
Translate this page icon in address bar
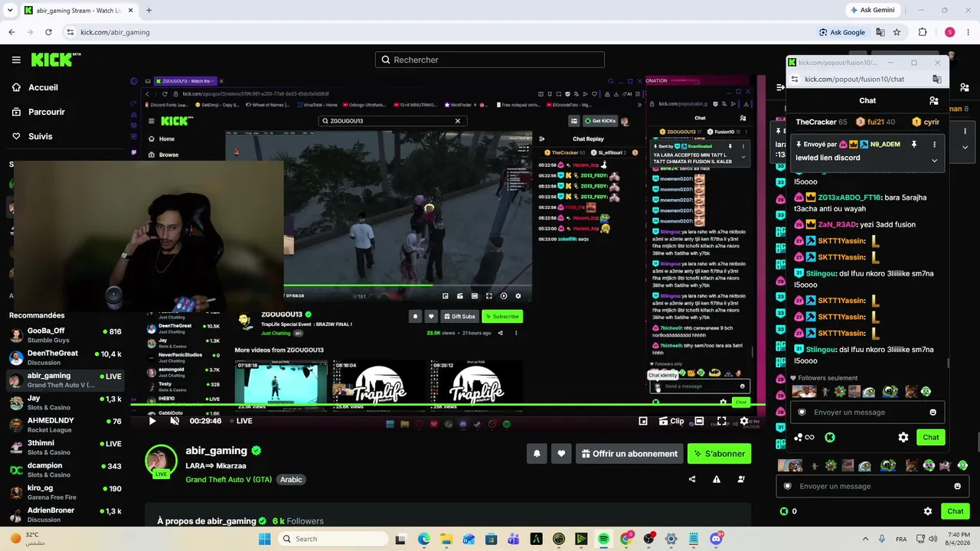[880, 32]
